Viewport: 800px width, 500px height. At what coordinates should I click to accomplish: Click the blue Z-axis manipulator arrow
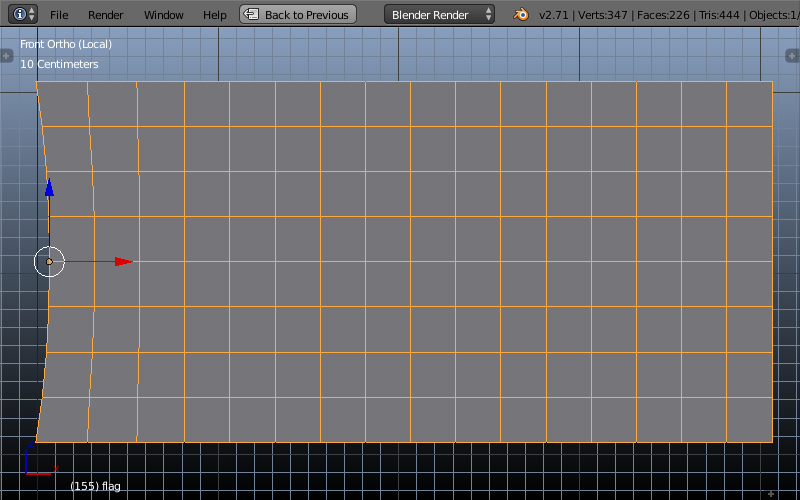(49, 188)
